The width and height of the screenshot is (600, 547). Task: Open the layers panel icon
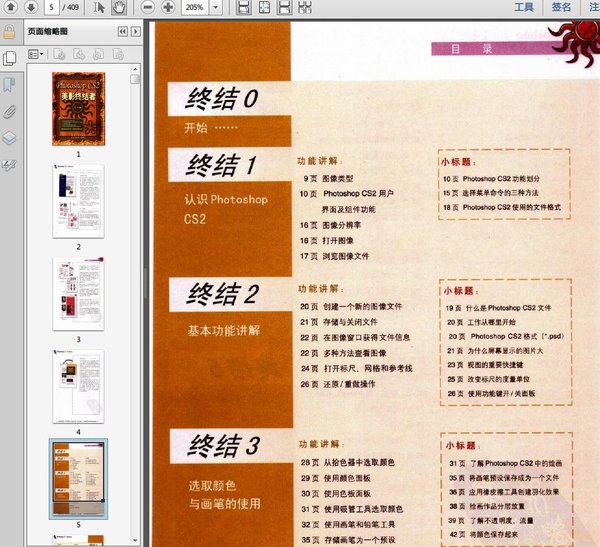pos(9,138)
